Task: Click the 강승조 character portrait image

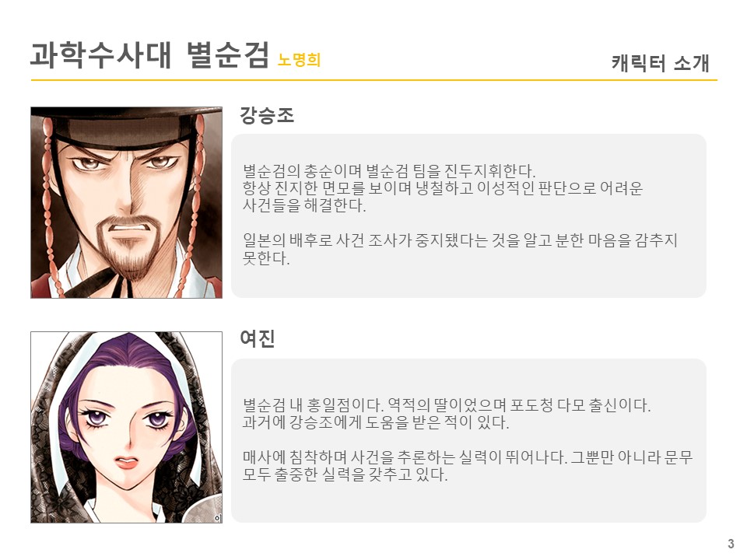Action: click(126, 202)
